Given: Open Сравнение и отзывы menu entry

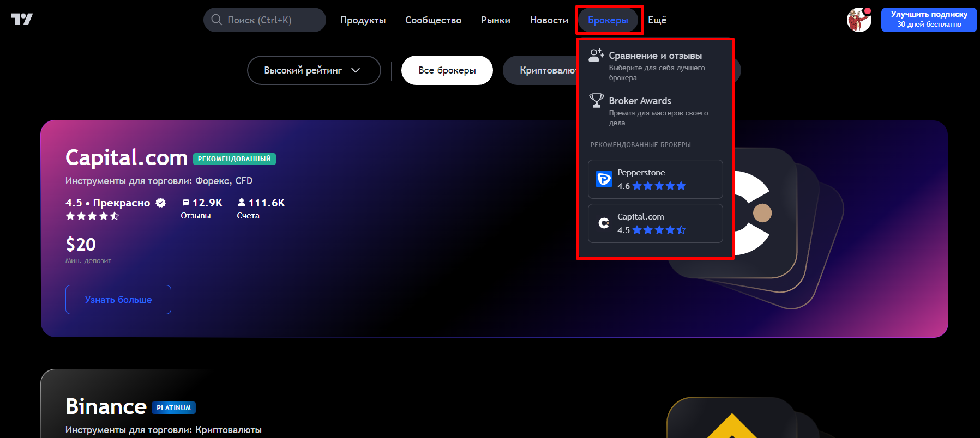Looking at the screenshot, I should [656, 65].
